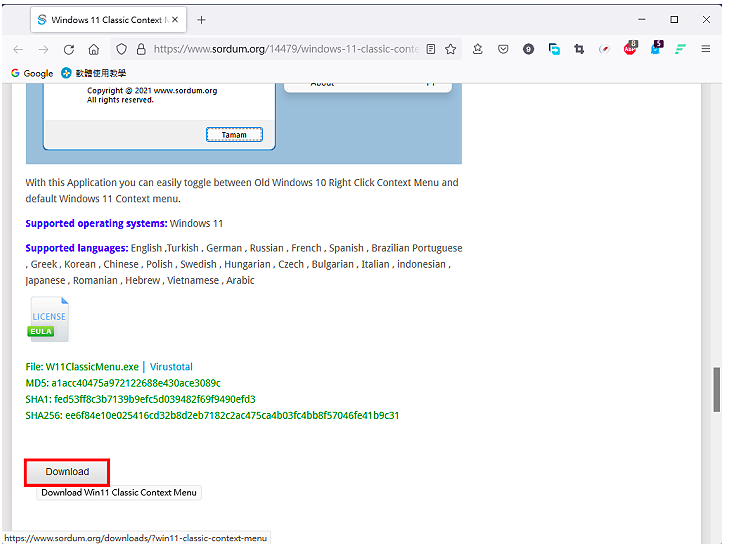The width and height of the screenshot is (733, 544).
Task: Open the red-white round extension icon
Action: coord(604,49)
